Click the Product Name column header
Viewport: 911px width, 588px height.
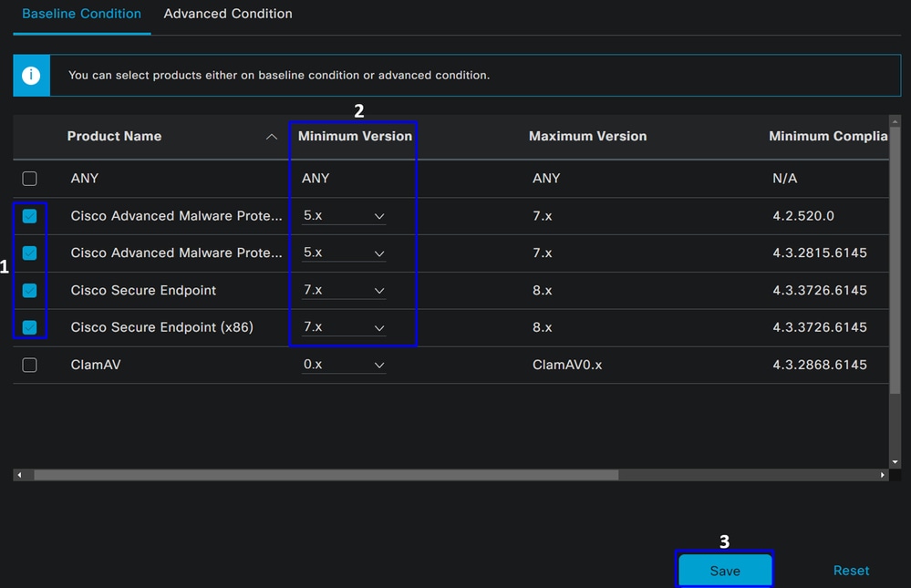[x=115, y=137]
